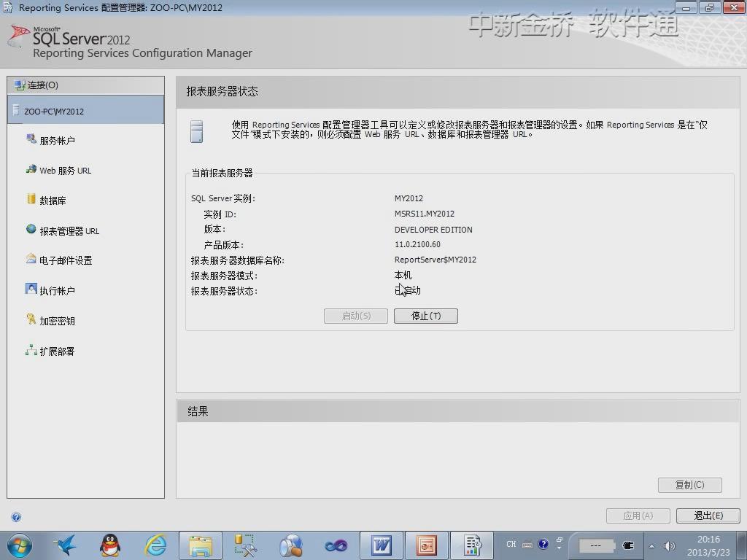This screenshot has width=747, height=560.
Task: Open language bar options dropdown arrow
Action: [x=560, y=548]
